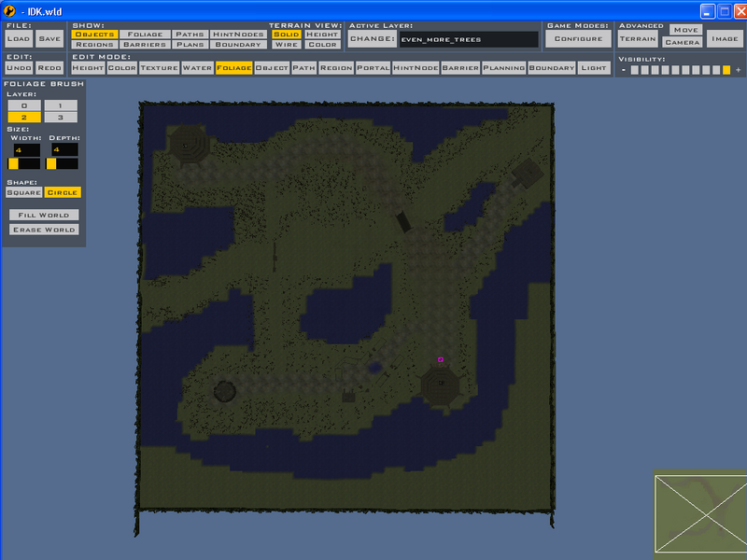Choose Square brush shape
Viewport: 747px width, 560px height.
[24, 192]
